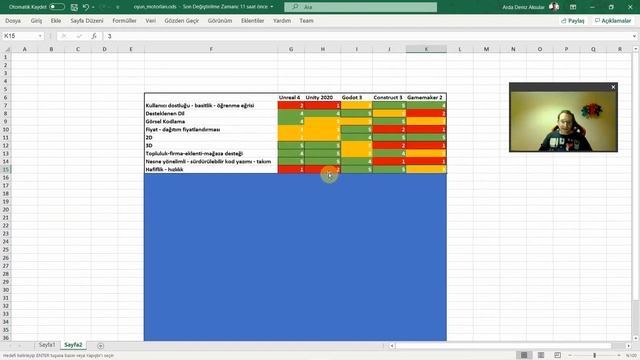Switch to the Ekle ribbon tab
The width and height of the screenshot is (640, 360).
click(x=56, y=20)
